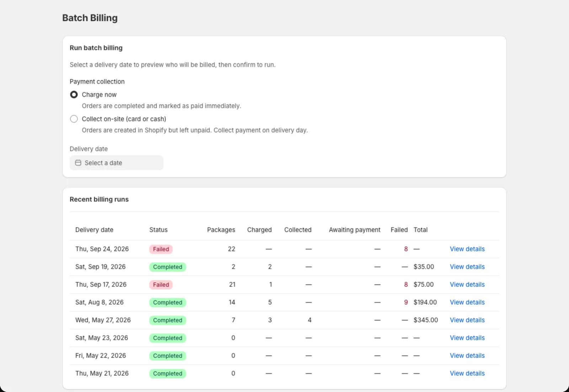Click the collected value 4 in May 27 row
Image resolution: width=569 pixels, height=392 pixels.
tap(309, 320)
